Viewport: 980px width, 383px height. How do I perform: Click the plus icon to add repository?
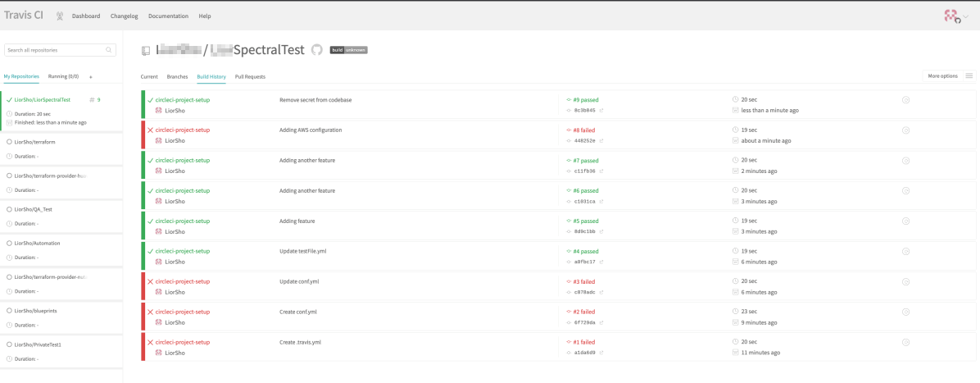click(x=91, y=77)
